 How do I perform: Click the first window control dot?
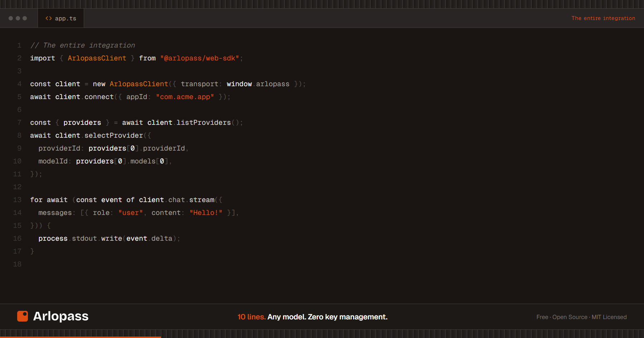(x=11, y=18)
